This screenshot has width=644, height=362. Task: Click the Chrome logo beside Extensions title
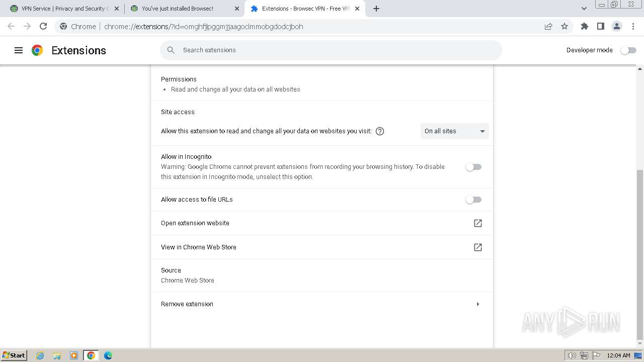[37, 50]
